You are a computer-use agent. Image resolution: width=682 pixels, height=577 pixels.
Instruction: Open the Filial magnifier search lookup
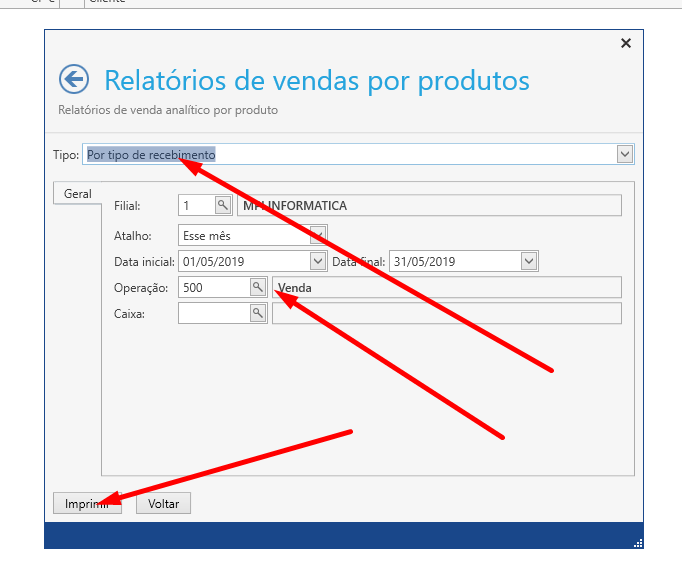(x=223, y=206)
